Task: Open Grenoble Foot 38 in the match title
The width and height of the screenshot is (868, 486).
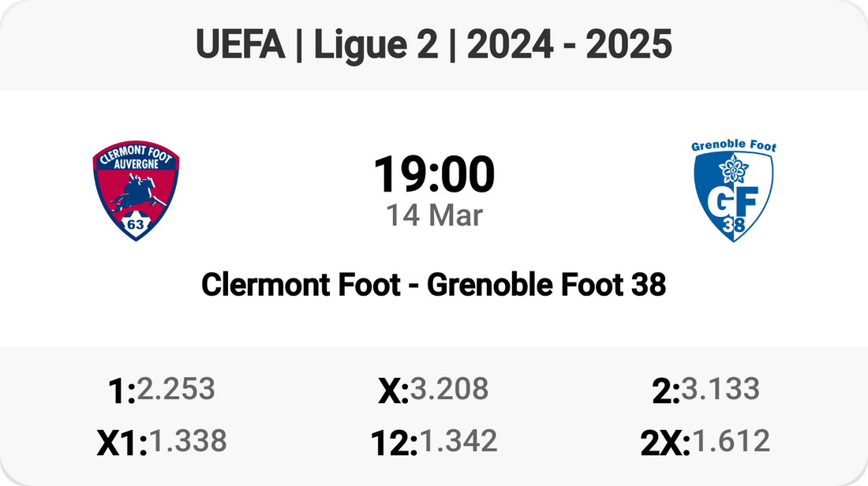Action: [x=547, y=285]
